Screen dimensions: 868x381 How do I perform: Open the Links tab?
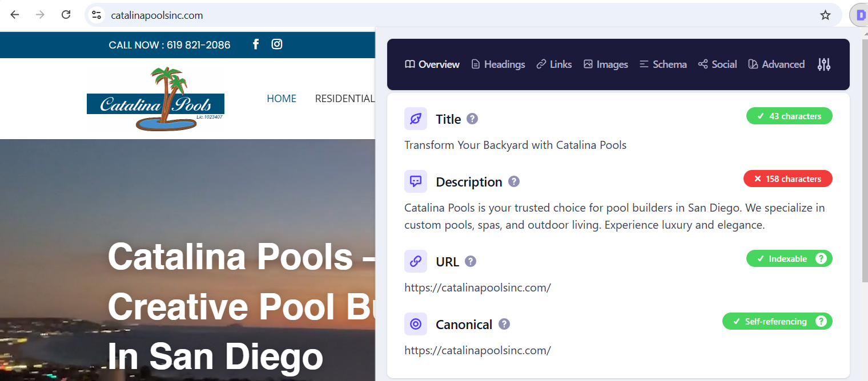pos(554,64)
